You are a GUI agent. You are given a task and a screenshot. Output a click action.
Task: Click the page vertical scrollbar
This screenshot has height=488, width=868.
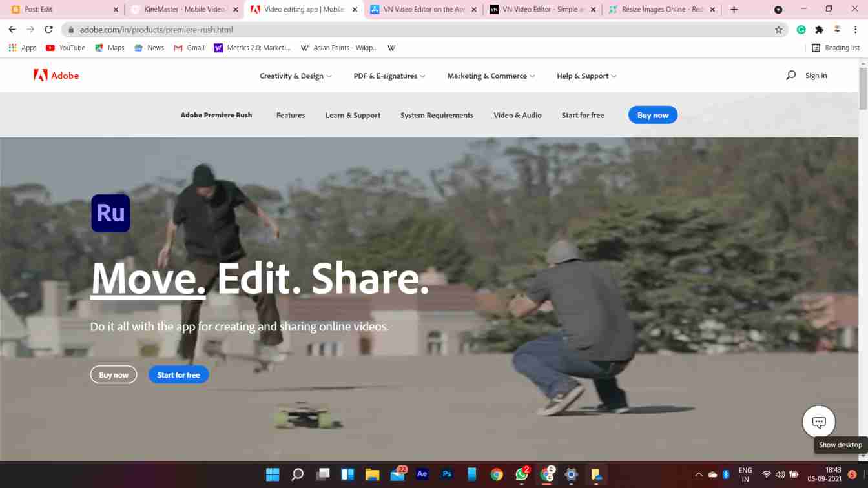click(863, 90)
